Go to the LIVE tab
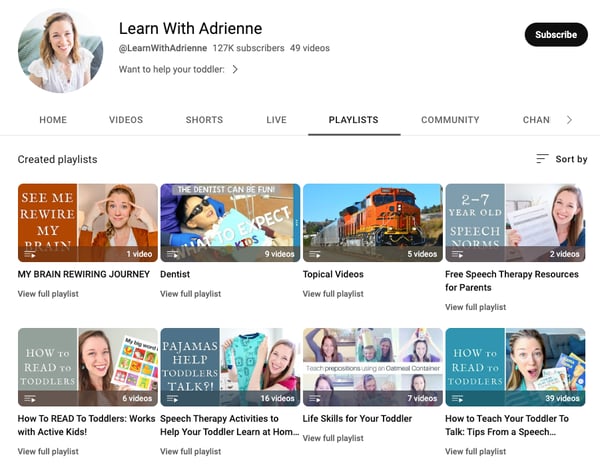Image resolution: width=600 pixels, height=469 pixels. point(276,120)
